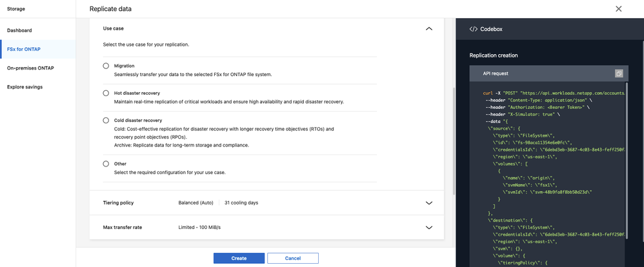The image size is (644, 267).
Task: Open On-premises ONTAP in sidebar
Action: pyautogui.click(x=30, y=68)
